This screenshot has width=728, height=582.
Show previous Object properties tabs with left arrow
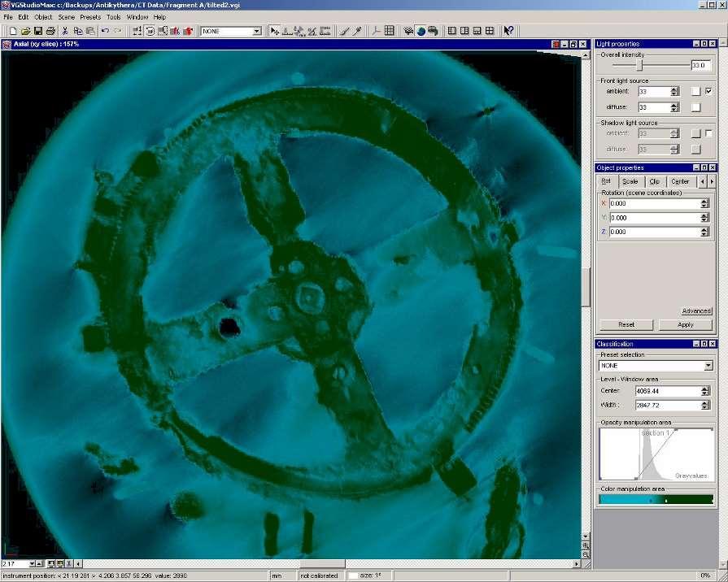coord(703,181)
